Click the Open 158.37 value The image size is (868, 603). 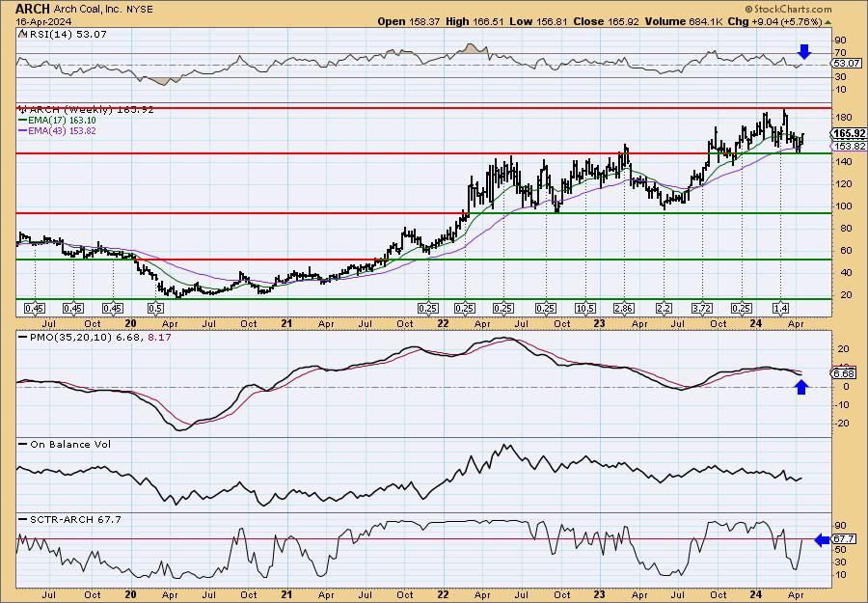[x=409, y=21]
